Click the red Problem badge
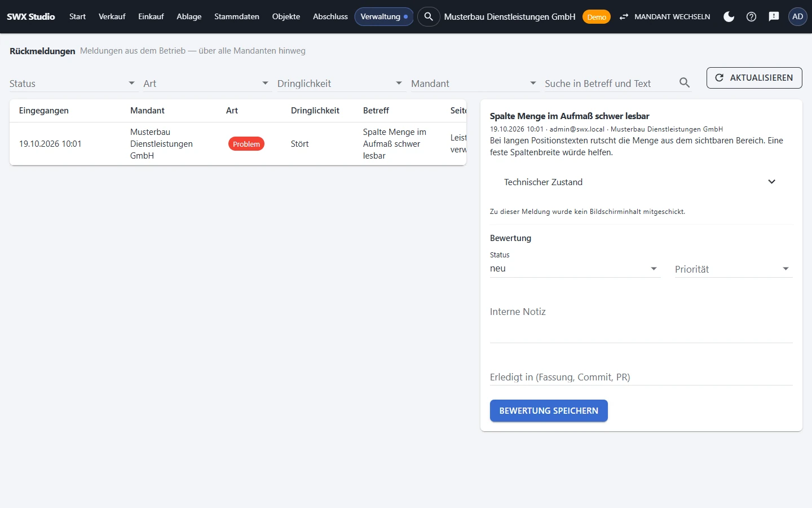The image size is (812, 508). [246, 144]
